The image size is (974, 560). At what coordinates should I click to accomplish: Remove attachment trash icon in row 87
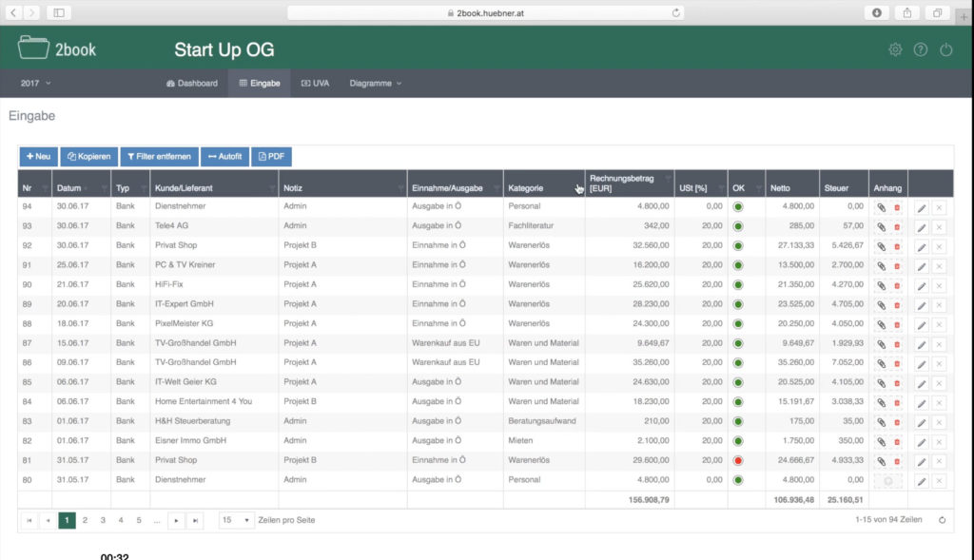click(x=897, y=344)
